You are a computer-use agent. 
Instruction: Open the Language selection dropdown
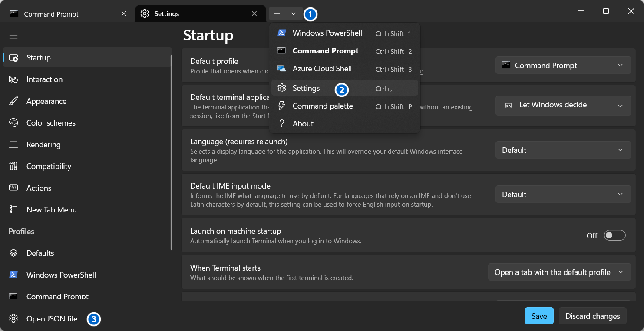click(x=563, y=150)
